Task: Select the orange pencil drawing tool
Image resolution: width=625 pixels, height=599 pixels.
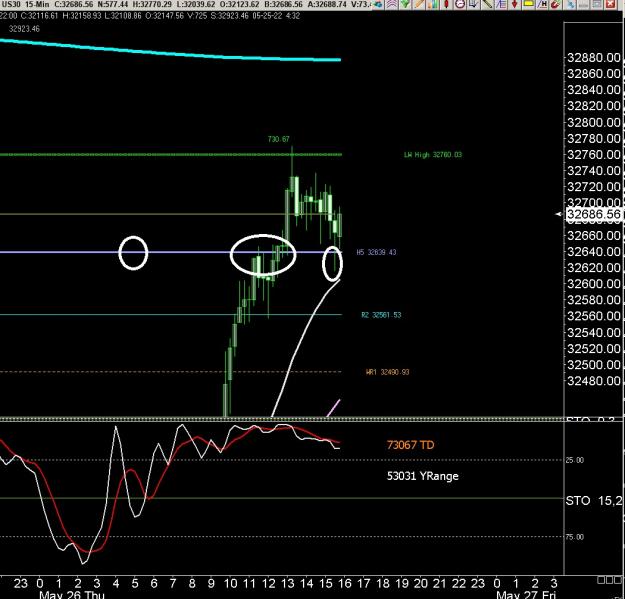Action: [x=419, y=4]
